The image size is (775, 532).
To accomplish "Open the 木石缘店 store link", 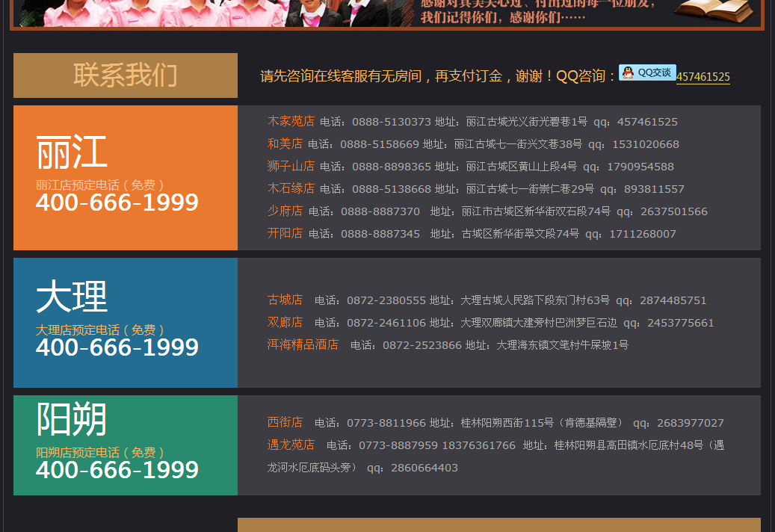I will 291,188.
